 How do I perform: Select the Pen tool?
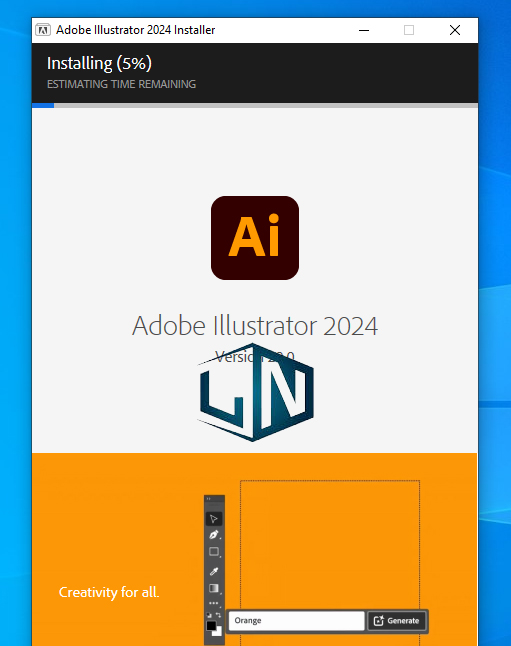(214, 535)
